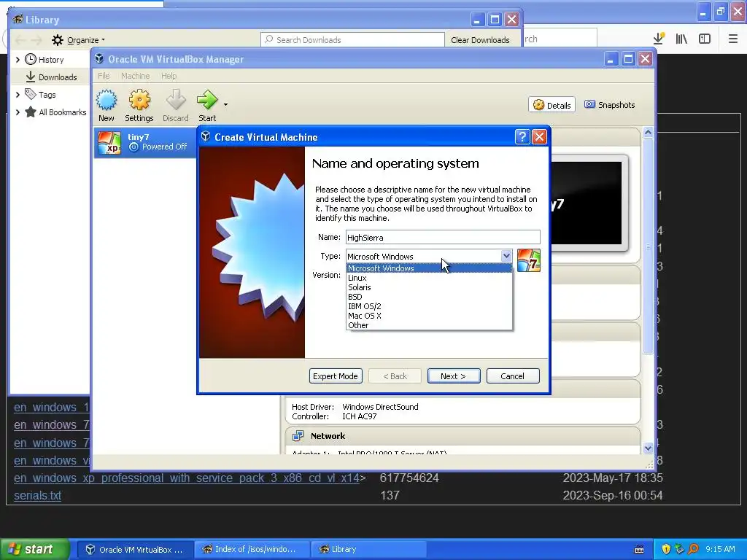Screen dimensions: 747x560
Task: Choose Solaris from the type list
Action: coord(429,287)
